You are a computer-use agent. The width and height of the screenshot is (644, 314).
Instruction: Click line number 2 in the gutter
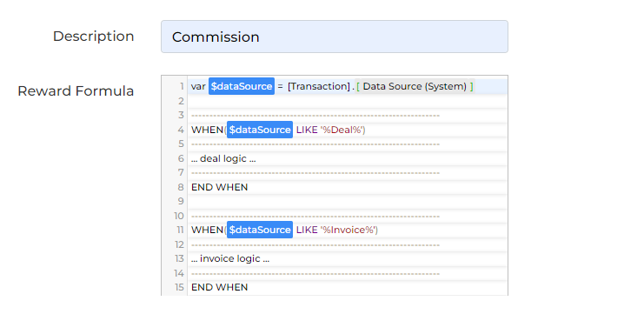tap(181, 101)
